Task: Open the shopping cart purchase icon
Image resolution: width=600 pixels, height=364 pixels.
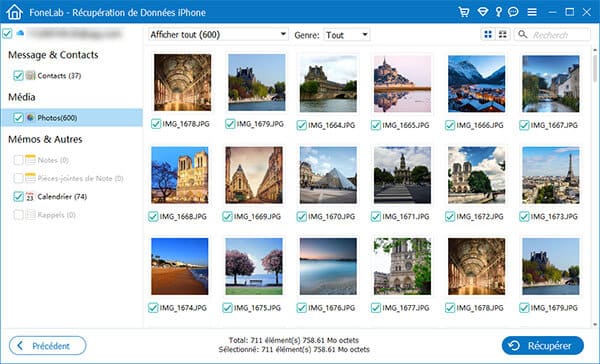Action: tap(464, 12)
